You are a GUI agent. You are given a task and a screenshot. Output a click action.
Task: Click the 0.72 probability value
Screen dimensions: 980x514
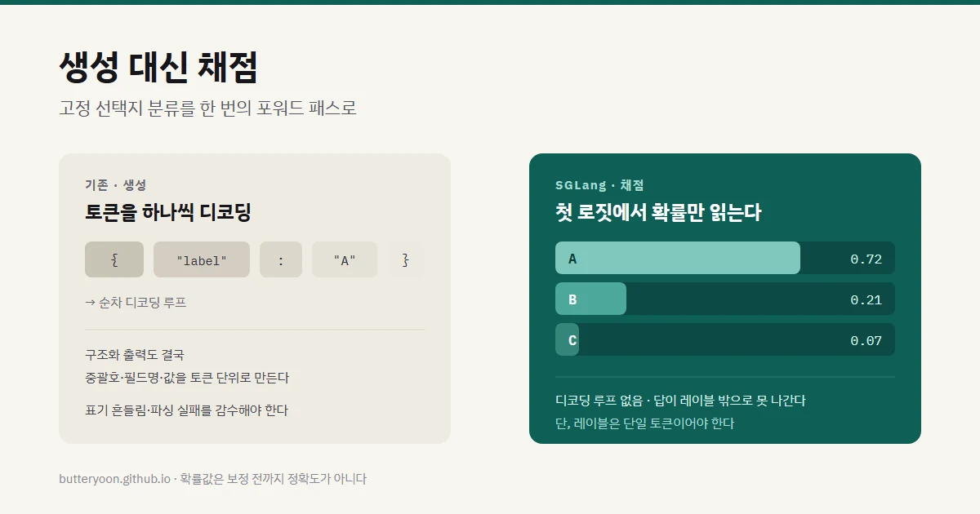click(866, 259)
